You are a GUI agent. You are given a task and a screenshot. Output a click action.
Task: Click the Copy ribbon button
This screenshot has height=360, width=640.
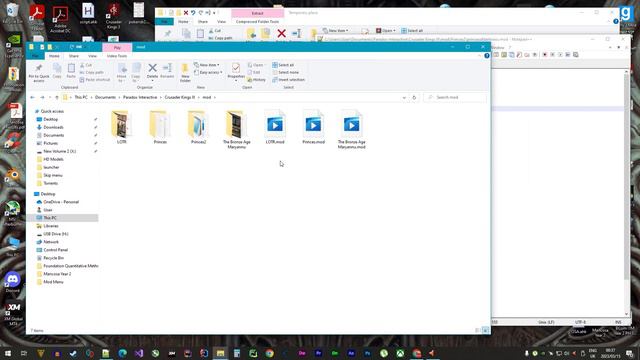[57, 71]
